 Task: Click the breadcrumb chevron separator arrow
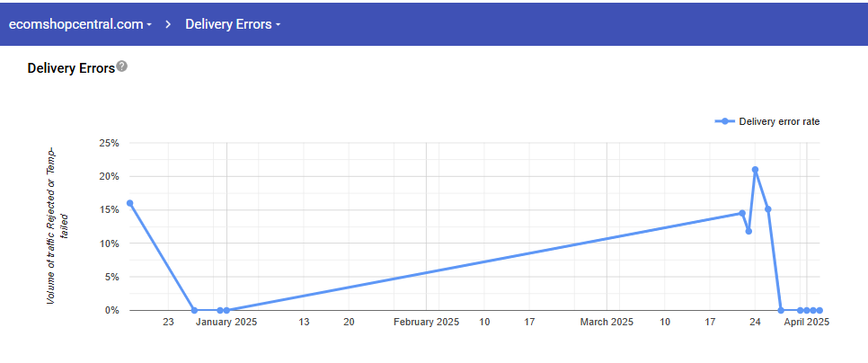tap(168, 24)
